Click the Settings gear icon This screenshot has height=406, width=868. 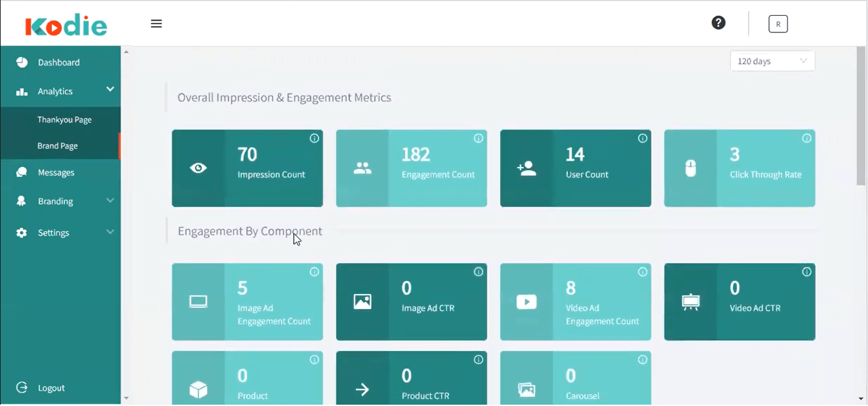(22, 232)
